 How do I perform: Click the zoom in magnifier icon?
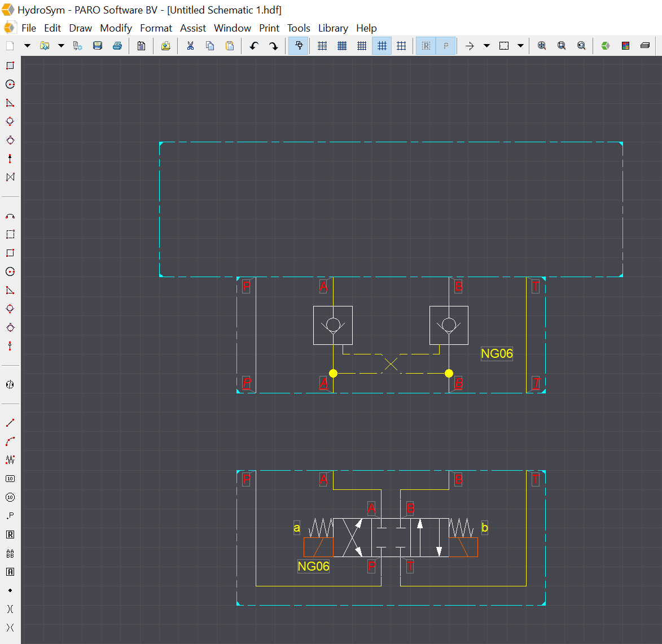tap(542, 46)
